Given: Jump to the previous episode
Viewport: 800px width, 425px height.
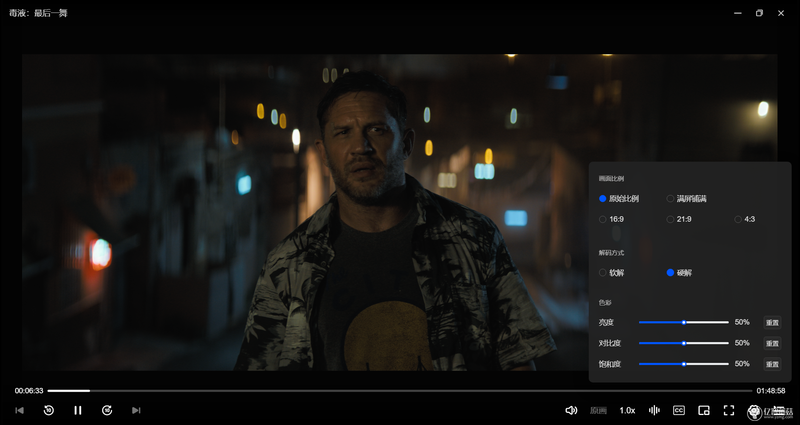Looking at the screenshot, I should coord(19,410).
